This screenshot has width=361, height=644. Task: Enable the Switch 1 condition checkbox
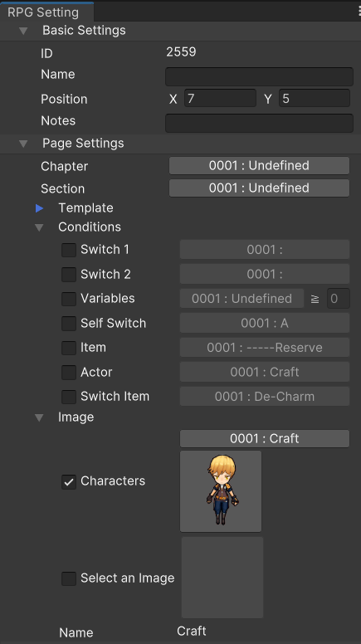(x=69, y=250)
